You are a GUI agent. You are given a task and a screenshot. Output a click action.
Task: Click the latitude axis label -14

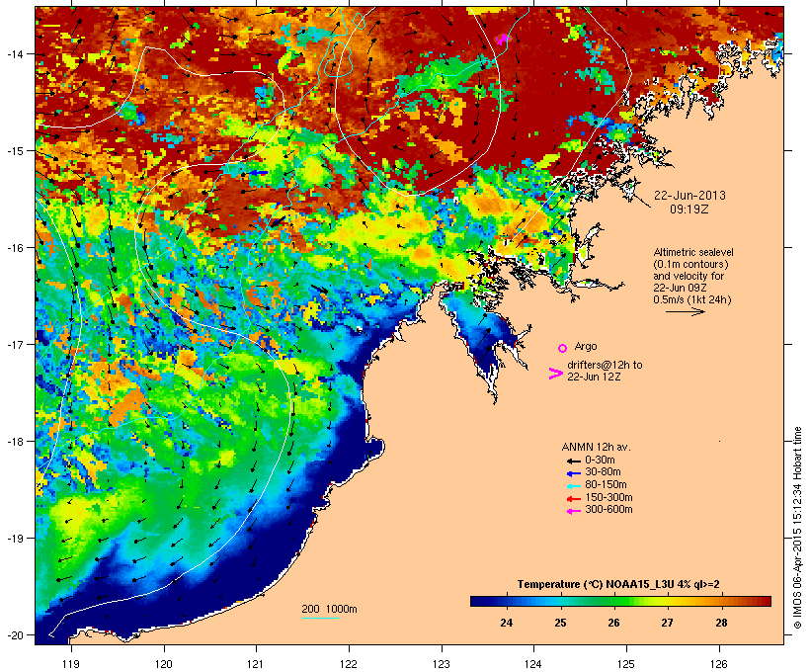click(x=14, y=53)
